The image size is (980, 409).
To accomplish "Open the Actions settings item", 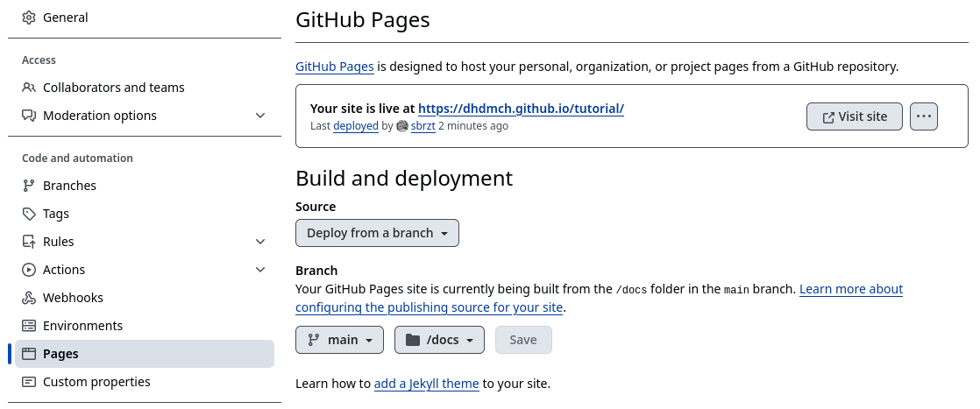I will (x=64, y=270).
